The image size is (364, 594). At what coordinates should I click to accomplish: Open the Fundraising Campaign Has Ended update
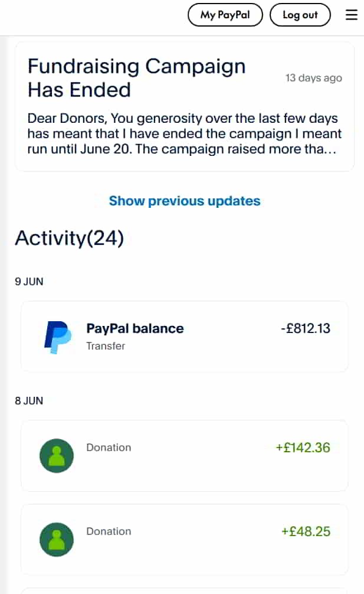136,77
